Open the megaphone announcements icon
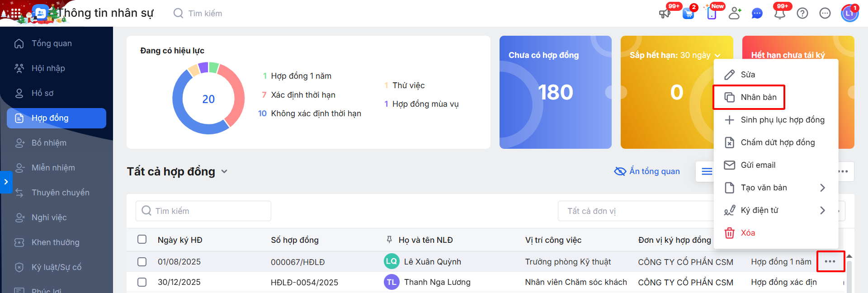Image resolution: width=868 pixels, height=293 pixels. click(x=665, y=14)
